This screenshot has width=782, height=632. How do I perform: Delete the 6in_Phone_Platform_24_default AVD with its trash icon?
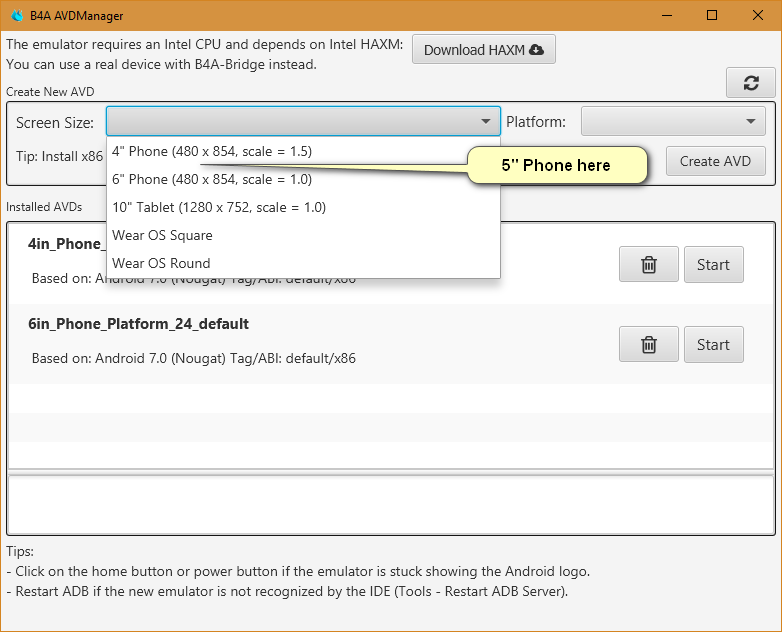[x=648, y=344]
